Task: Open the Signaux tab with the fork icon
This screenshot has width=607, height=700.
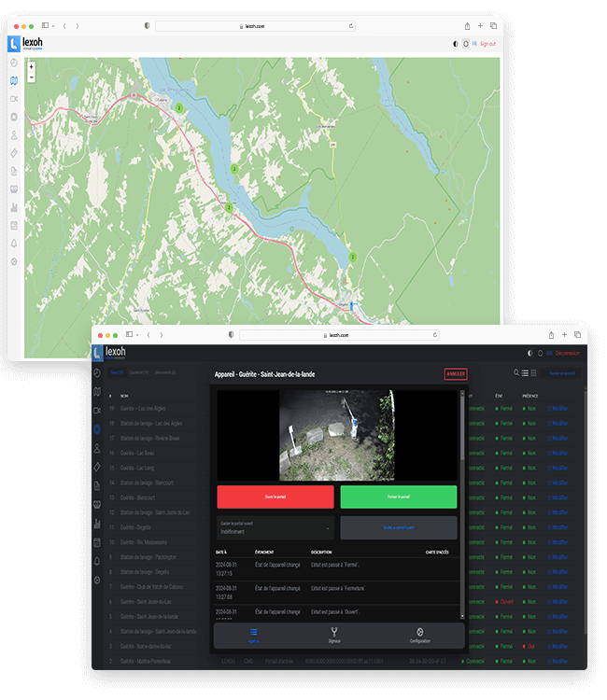Action: click(334, 635)
